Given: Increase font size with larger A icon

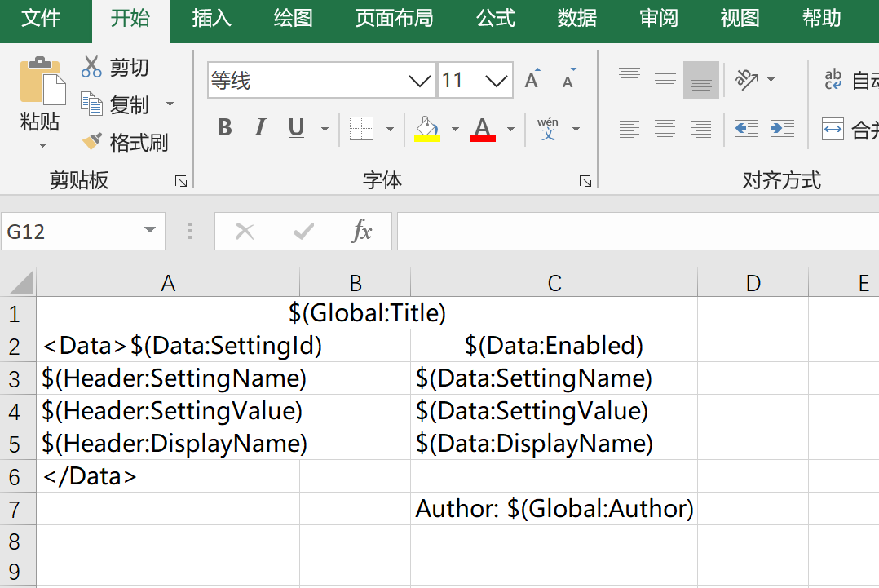Looking at the screenshot, I should click(532, 79).
